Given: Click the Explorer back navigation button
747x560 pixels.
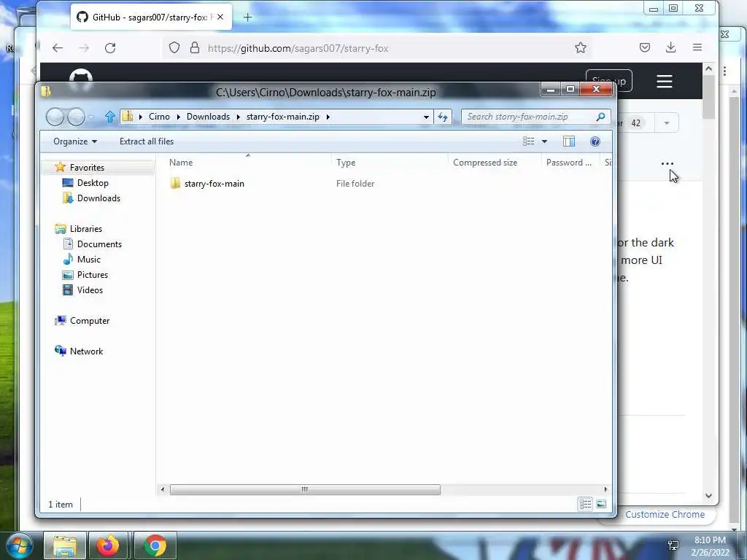Looking at the screenshot, I should 55,117.
